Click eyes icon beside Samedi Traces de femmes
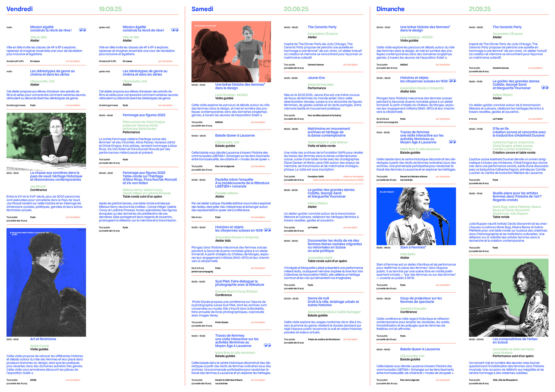The width and height of the screenshot is (555, 392). click(267, 345)
